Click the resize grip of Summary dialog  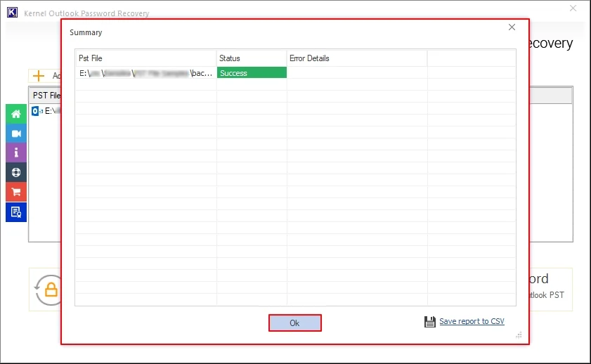pos(519,335)
